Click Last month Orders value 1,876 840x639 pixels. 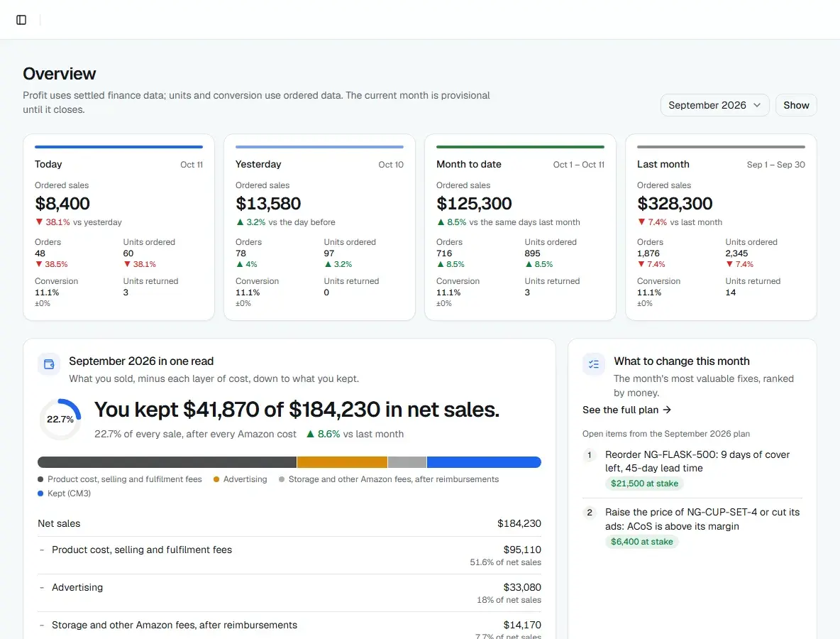(x=648, y=253)
